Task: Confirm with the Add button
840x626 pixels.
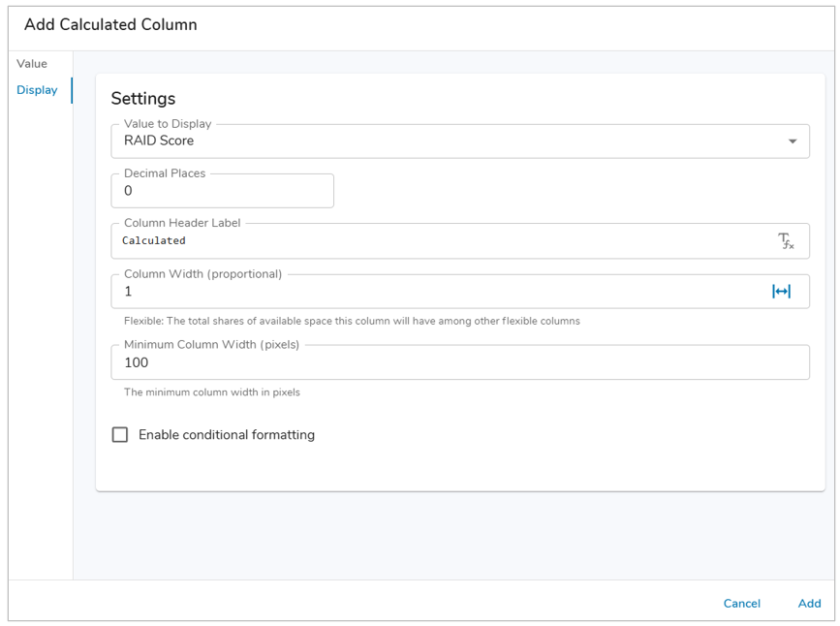Action: pyautogui.click(x=809, y=604)
